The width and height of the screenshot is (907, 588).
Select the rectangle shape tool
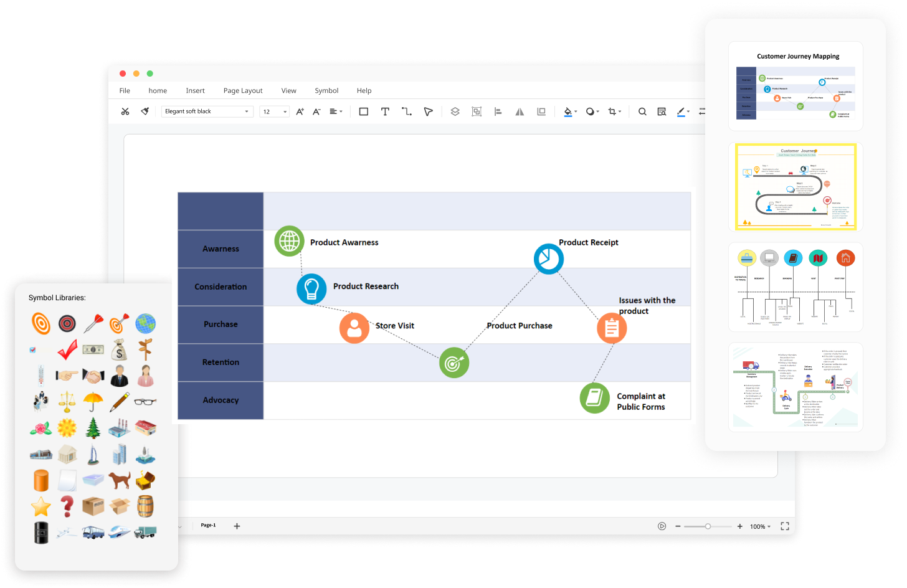[364, 111]
